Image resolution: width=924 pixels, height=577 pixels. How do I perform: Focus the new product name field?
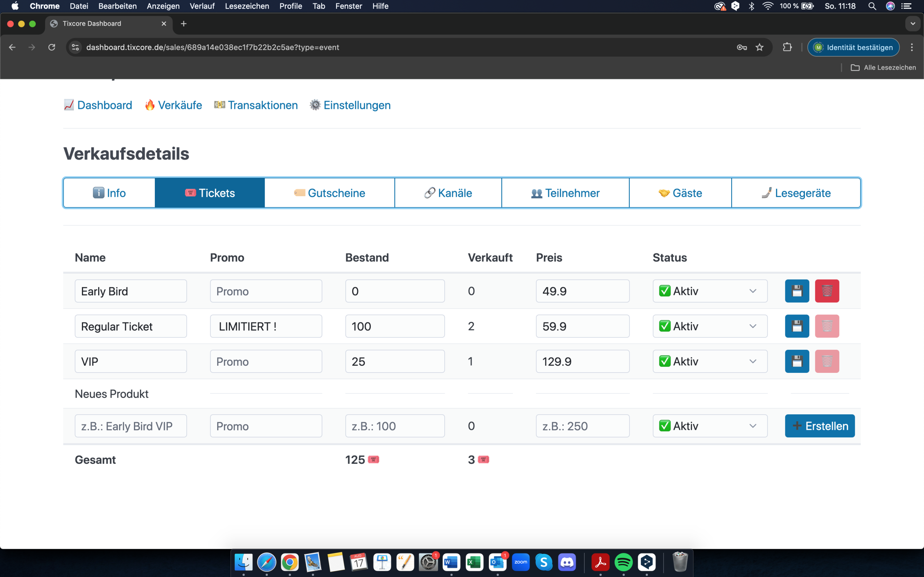[x=131, y=426]
